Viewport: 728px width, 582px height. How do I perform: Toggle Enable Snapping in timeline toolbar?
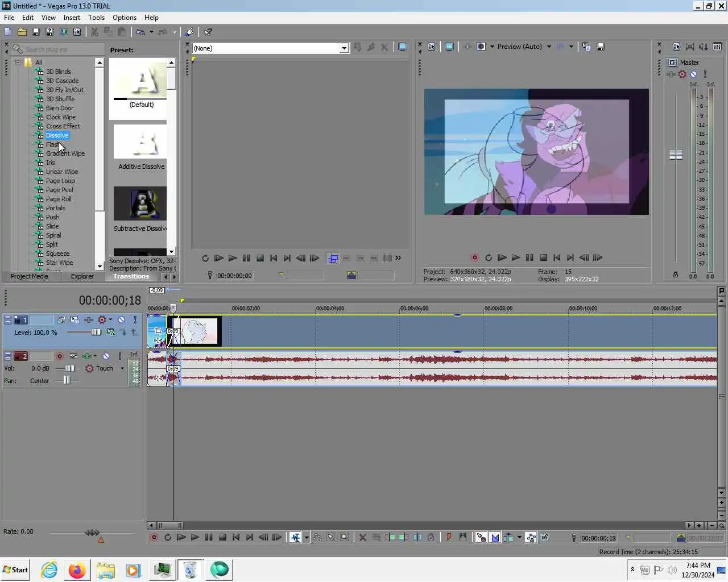click(481, 537)
